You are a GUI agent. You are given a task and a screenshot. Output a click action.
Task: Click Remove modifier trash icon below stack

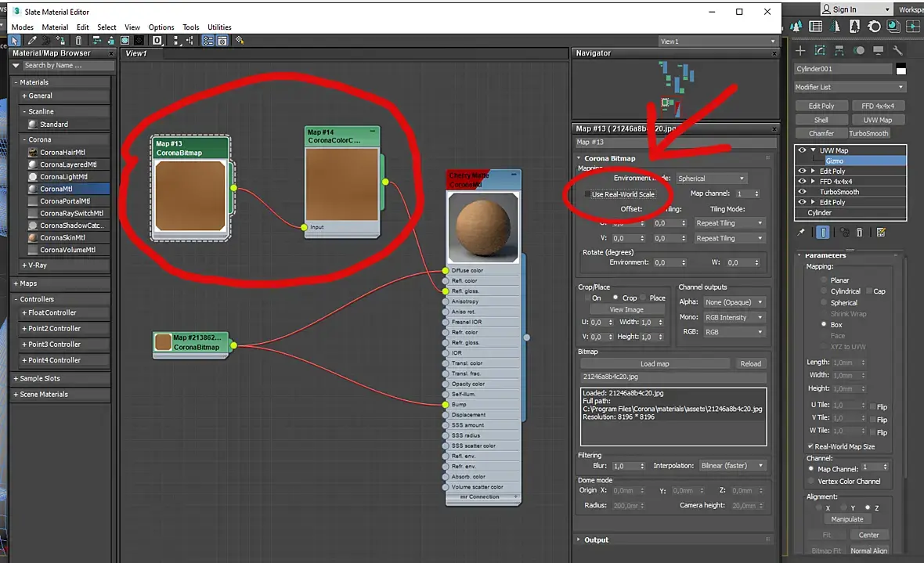click(x=859, y=233)
